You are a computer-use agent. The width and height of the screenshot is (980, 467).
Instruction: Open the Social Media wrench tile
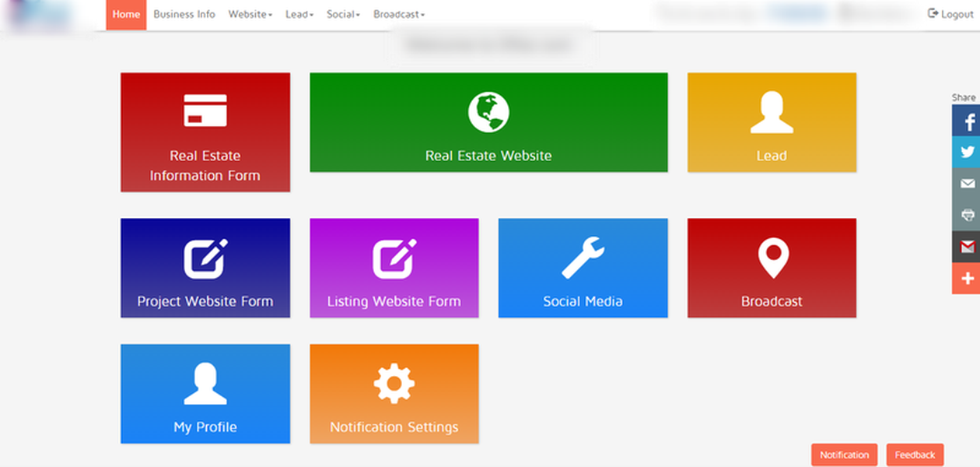tap(583, 268)
